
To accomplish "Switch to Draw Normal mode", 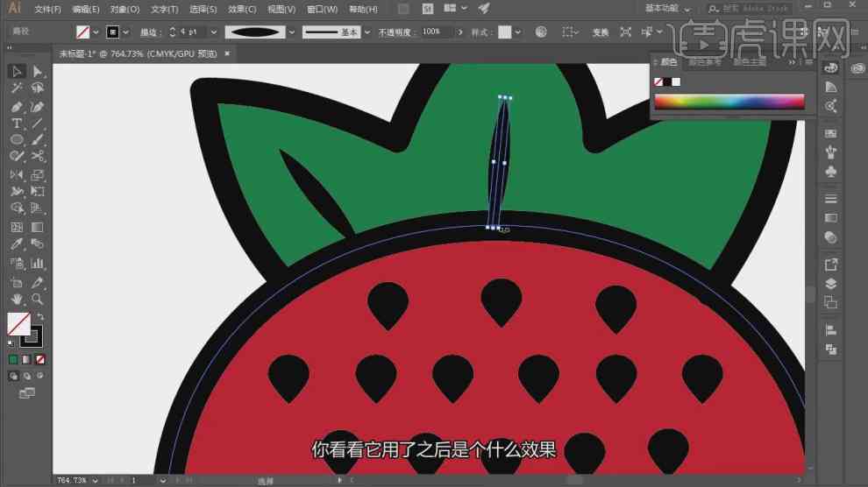I will 13,376.
